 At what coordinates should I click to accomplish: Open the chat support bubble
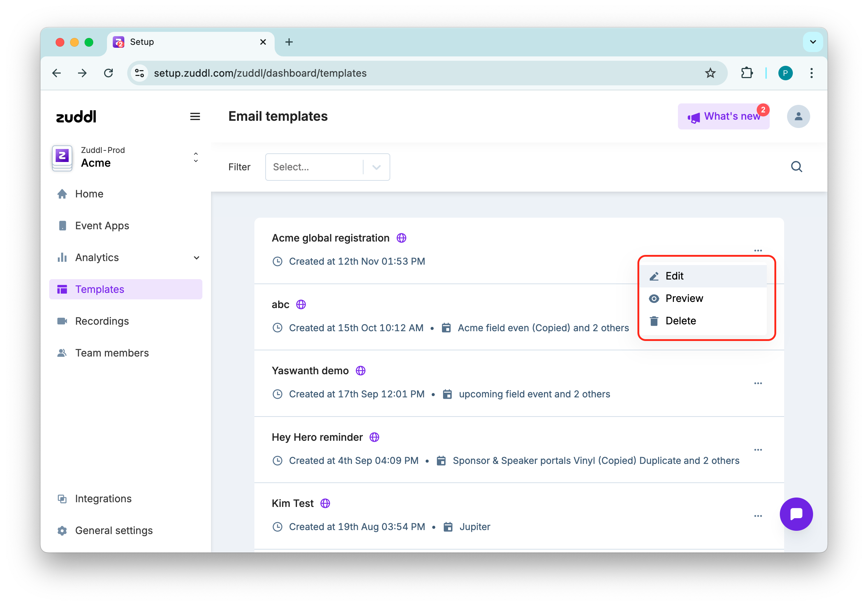pyautogui.click(x=796, y=514)
